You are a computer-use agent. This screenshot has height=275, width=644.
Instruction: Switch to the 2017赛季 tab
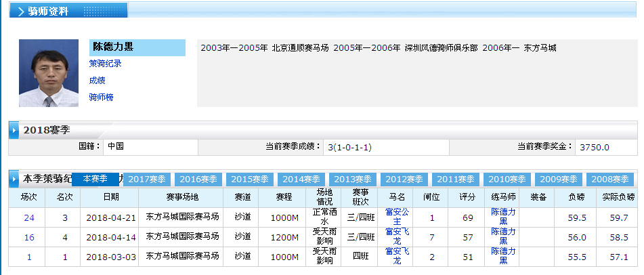coord(147,179)
